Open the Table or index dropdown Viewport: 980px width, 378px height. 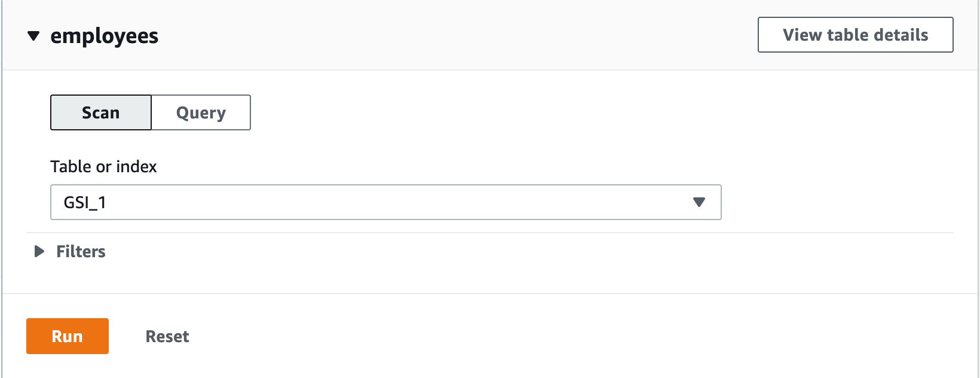point(385,202)
